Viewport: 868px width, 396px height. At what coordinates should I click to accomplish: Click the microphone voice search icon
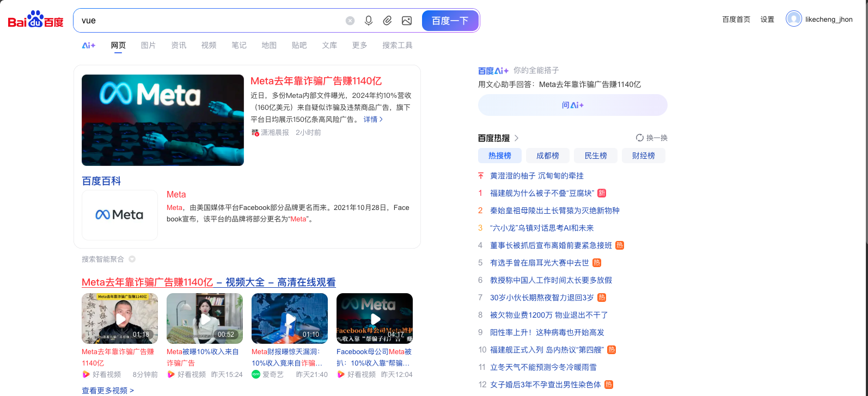(x=369, y=21)
